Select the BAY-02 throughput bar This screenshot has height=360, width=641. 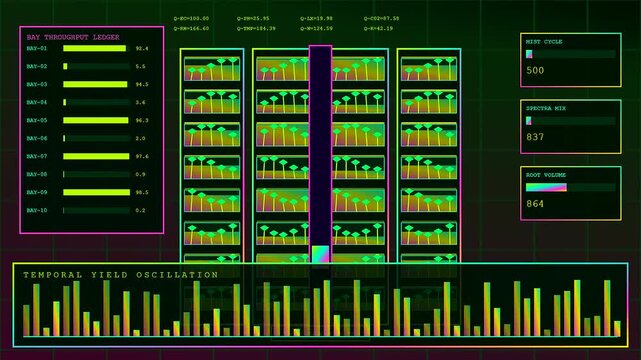pos(97,66)
